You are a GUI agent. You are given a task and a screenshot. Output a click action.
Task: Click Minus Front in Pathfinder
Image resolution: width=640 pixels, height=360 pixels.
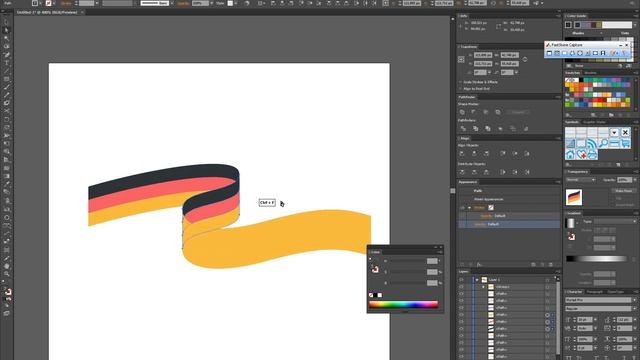474,112
